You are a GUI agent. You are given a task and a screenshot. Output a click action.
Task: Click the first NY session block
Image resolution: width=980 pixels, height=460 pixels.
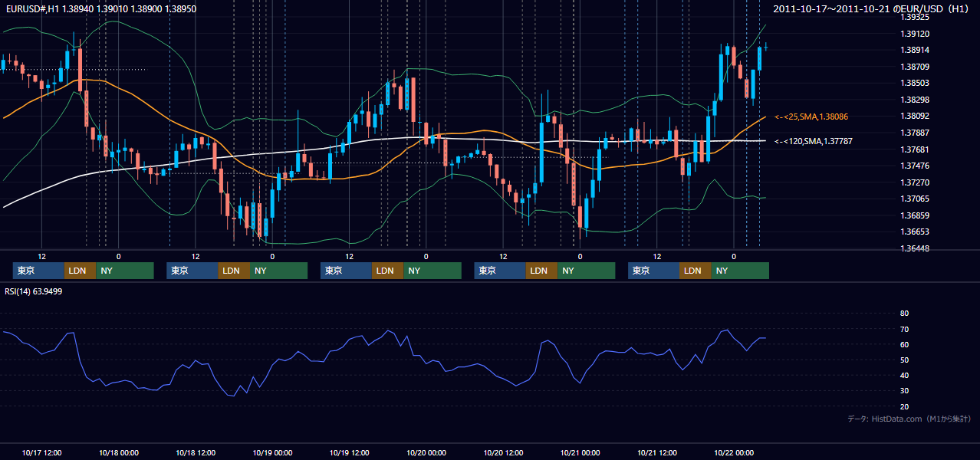pyautogui.click(x=125, y=271)
